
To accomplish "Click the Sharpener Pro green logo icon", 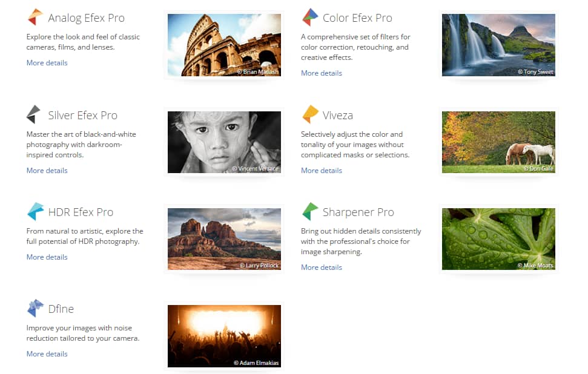I will pyautogui.click(x=310, y=211).
